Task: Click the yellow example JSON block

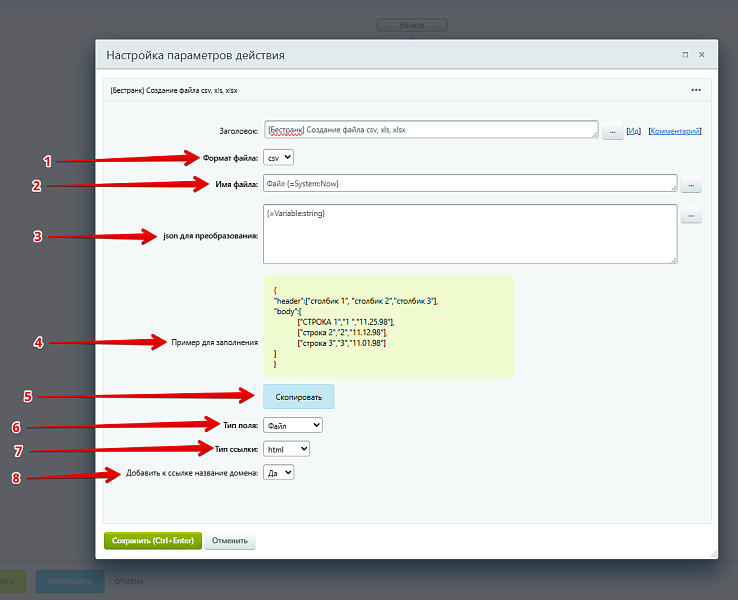Action: click(x=388, y=326)
